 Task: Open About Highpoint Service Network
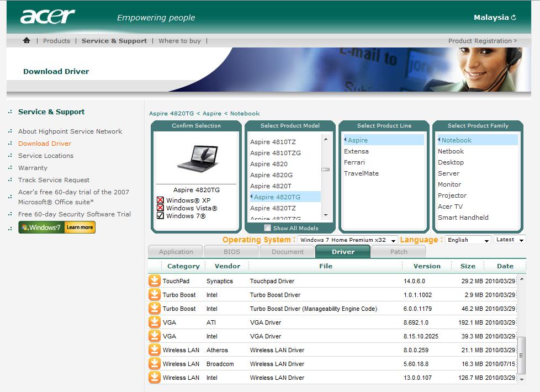[x=70, y=131]
